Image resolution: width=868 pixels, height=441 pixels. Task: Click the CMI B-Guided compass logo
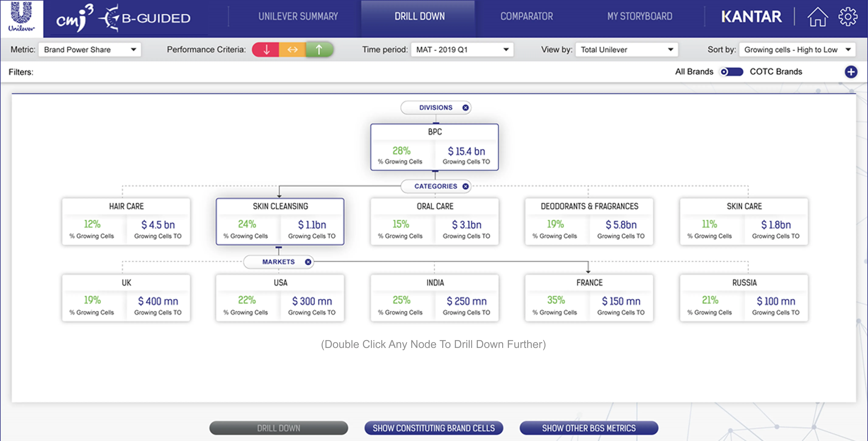[x=123, y=18]
